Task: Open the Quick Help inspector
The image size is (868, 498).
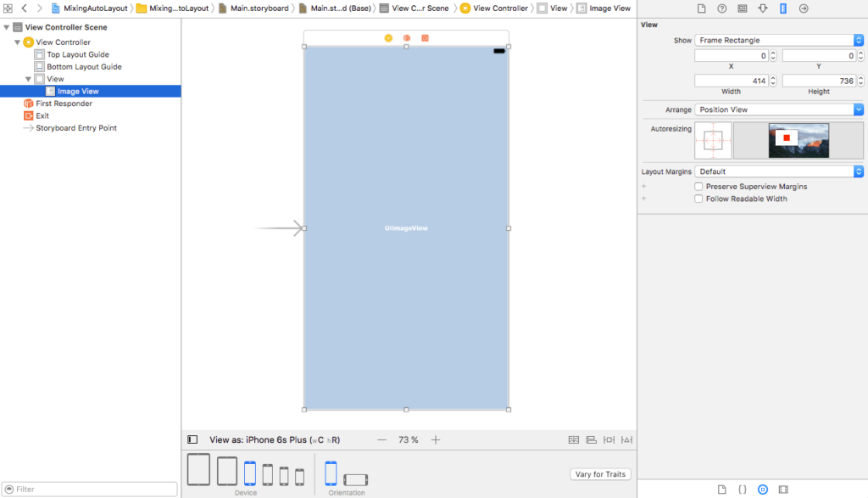Action: [721, 8]
